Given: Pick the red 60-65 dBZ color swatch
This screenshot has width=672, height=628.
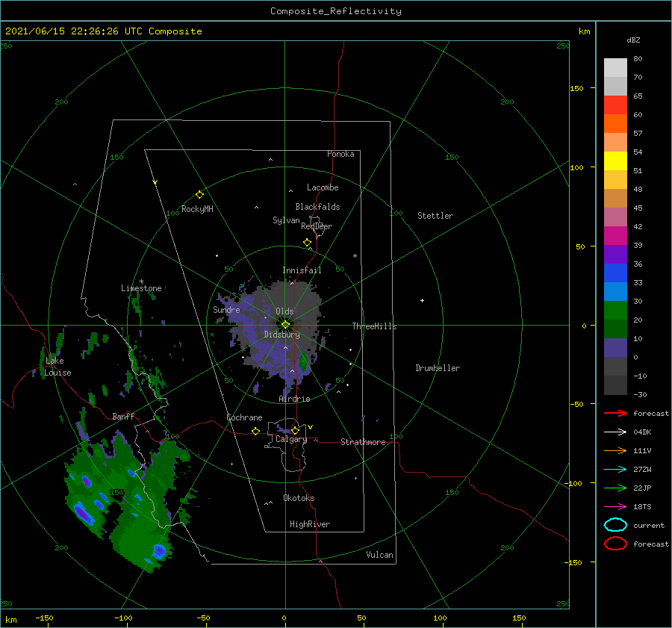Looking at the screenshot, I should pyautogui.click(x=615, y=105).
